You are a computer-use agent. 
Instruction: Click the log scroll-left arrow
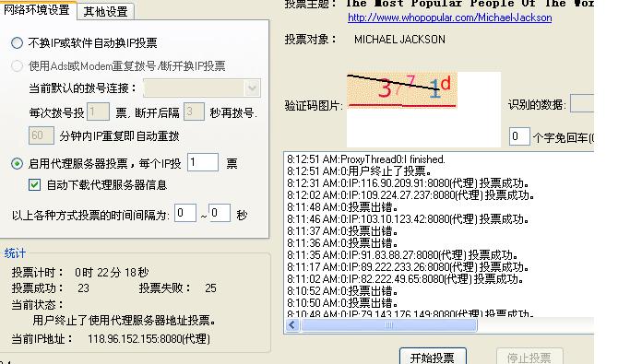tap(292, 325)
